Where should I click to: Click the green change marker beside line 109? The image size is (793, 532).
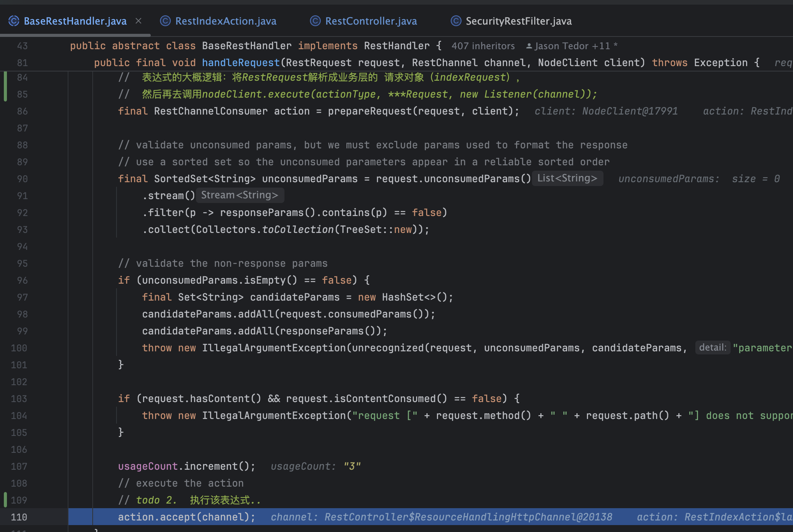coord(5,500)
